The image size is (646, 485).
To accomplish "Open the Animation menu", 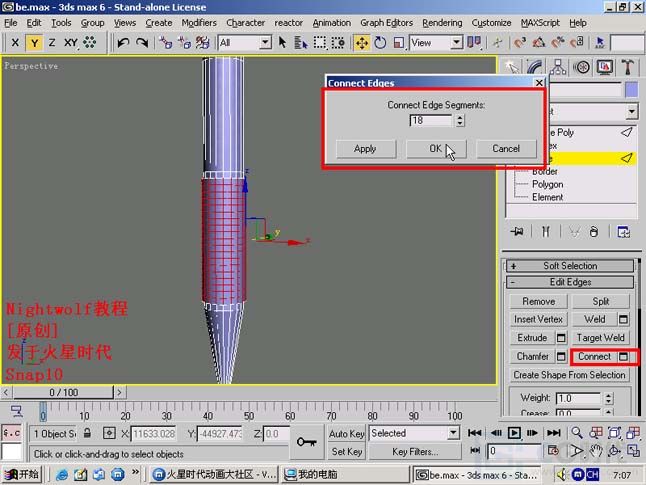I will pyautogui.click(x=331, y=23).
